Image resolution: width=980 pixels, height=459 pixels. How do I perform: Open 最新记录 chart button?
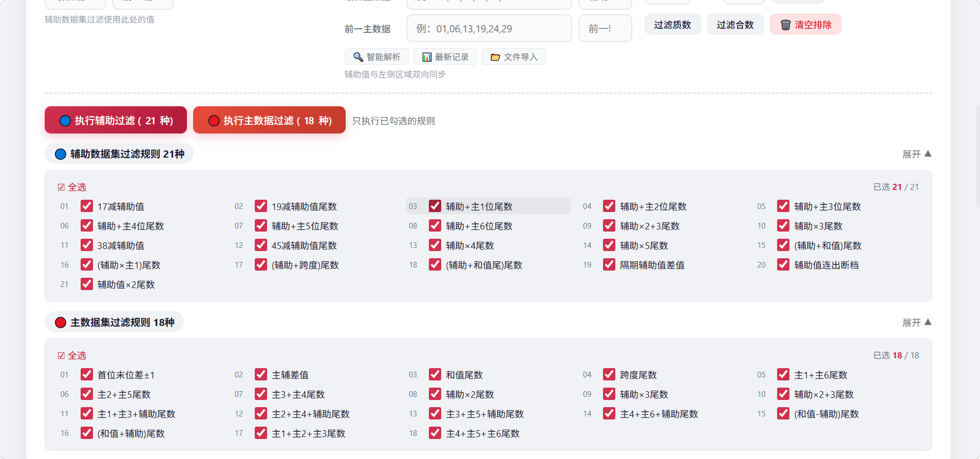click(445, 56)
